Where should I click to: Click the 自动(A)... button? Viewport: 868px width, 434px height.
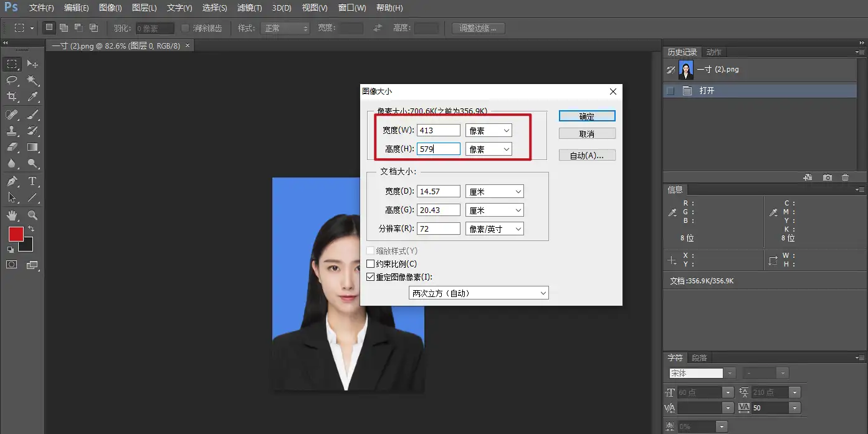[x=586, y=156]
